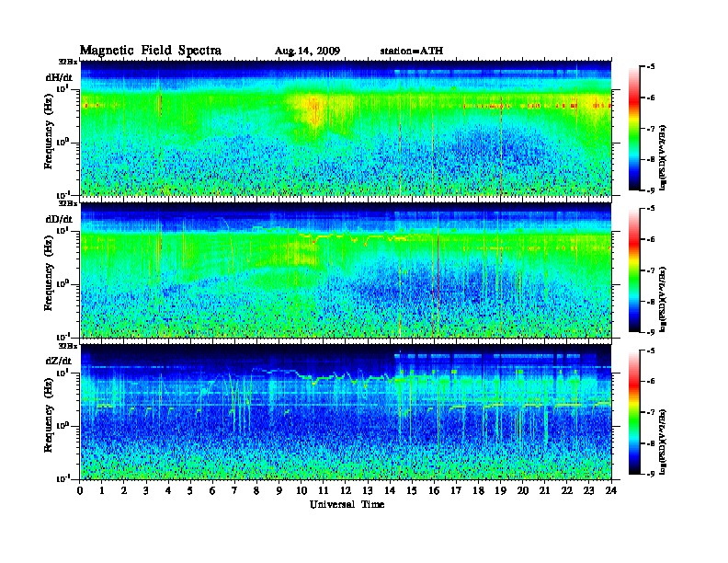
Task: Click hour tick "7" on the Universal Time axis
Action: (x=234, y=490)
